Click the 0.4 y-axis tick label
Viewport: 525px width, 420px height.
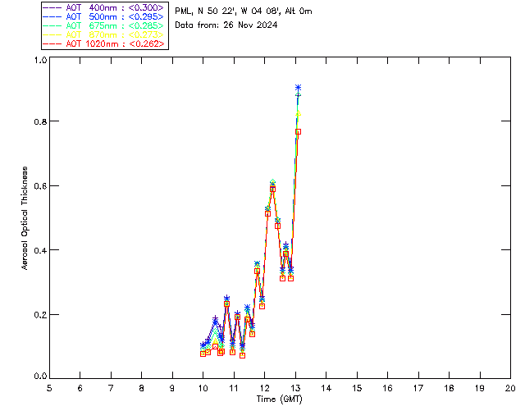pyautogui.click(x=40, y=250)
